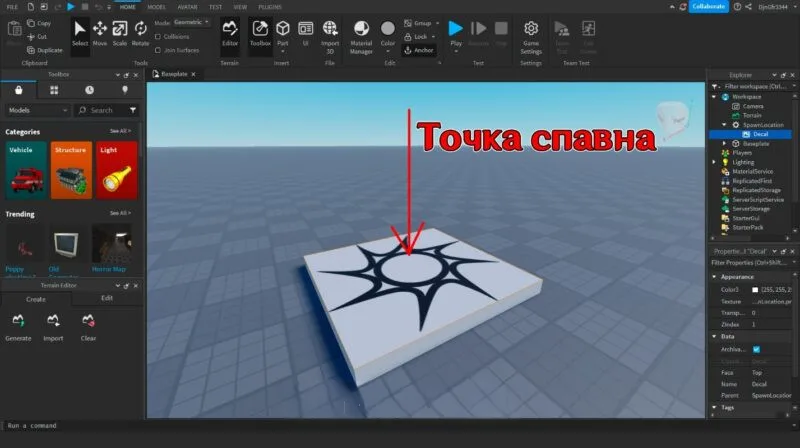Open the Edit tab in Terrain Editor
This screenshot has height=448, width=800.
click(x=107, y=298)
